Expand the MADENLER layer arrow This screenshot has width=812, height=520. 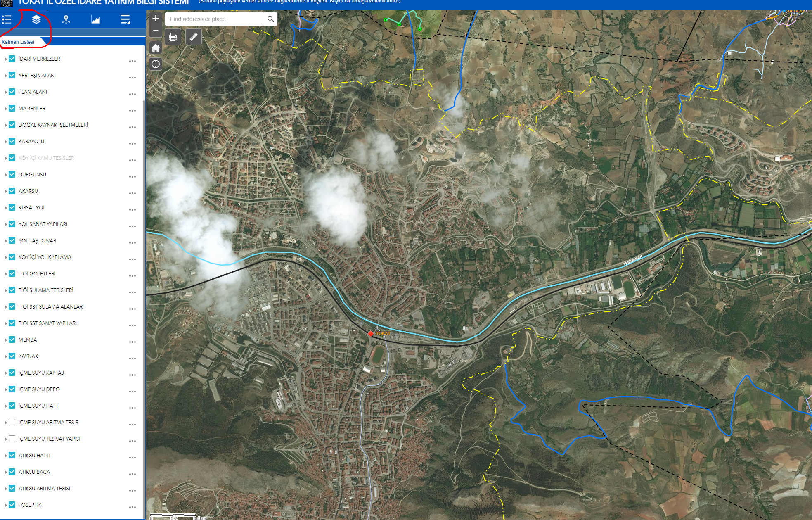point(6,109)
